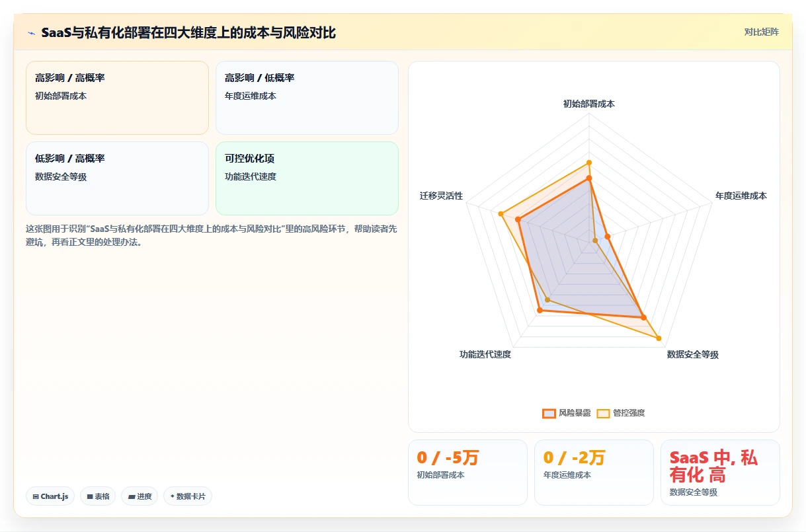The image size is (806, 532).
Task: Select the 表格 chip
Action: coord(98,496)
